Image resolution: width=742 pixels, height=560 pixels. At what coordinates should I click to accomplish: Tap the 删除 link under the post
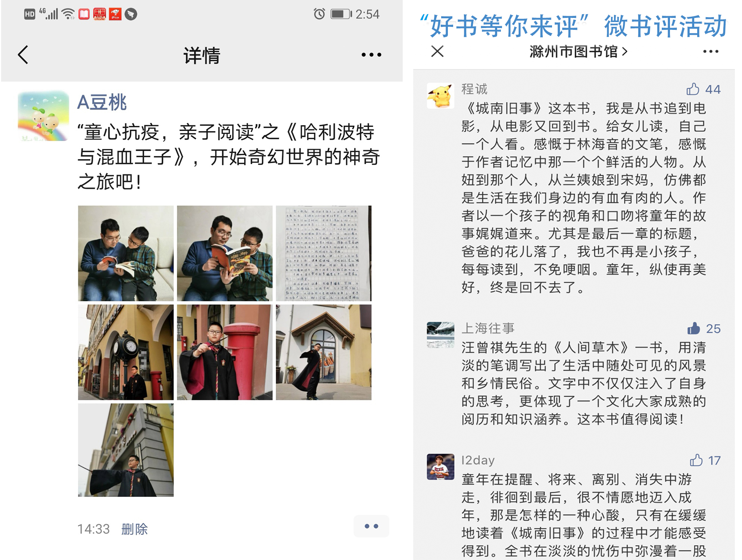tap(134, 529)
